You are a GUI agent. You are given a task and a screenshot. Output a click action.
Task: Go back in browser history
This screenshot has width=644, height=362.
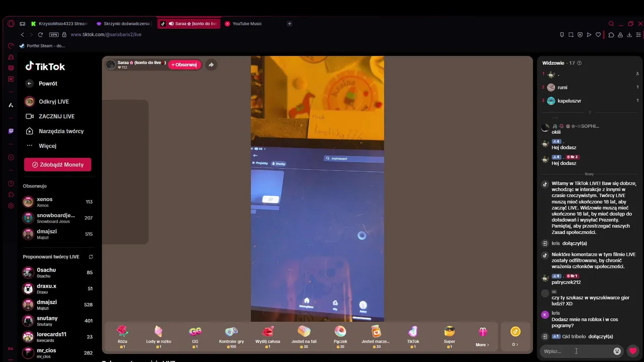[x=22, y=35]
